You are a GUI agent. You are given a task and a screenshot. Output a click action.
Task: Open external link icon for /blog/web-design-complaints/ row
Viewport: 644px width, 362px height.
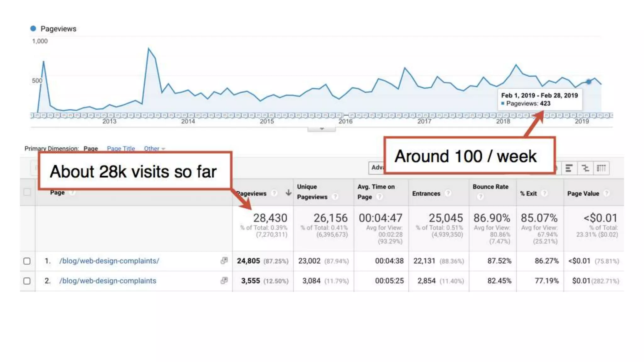tap(224, 261)
